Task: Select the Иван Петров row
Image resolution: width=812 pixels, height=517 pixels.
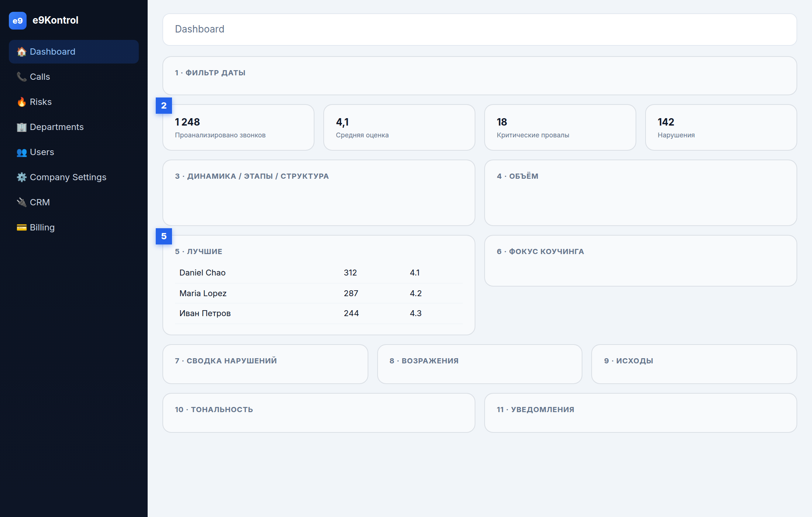Action: click(x=319, y=314)
